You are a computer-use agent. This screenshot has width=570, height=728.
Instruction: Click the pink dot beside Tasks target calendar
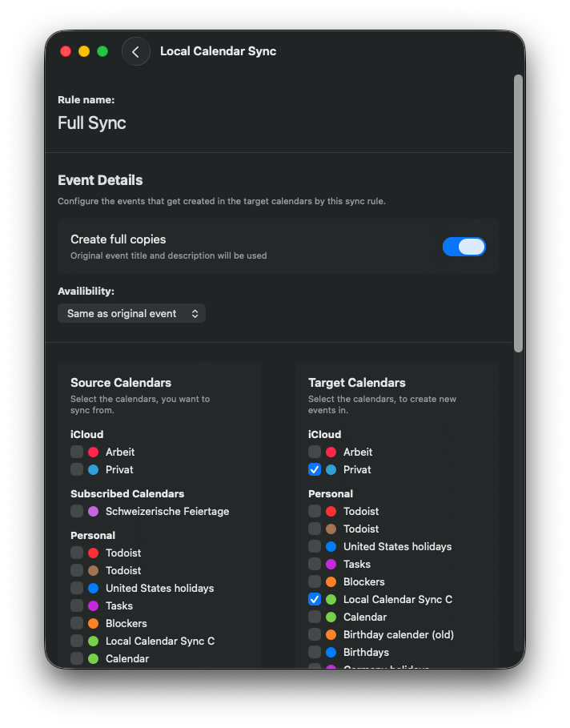tap(331, 564)
